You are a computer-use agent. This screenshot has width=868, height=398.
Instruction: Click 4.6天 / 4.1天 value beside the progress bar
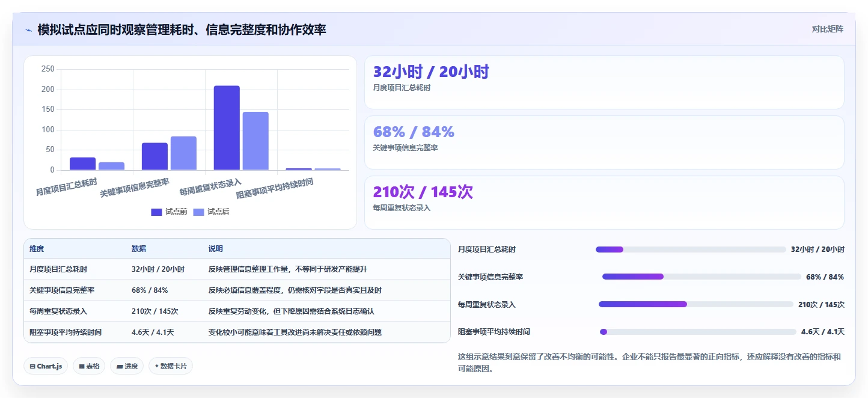click(x=823, y=332)
